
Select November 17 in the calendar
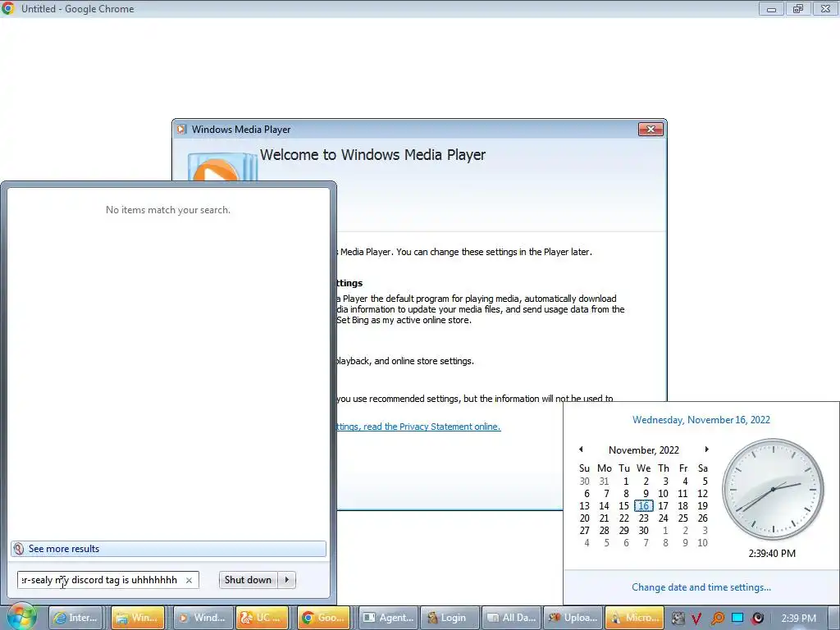(x=663, y=505)
